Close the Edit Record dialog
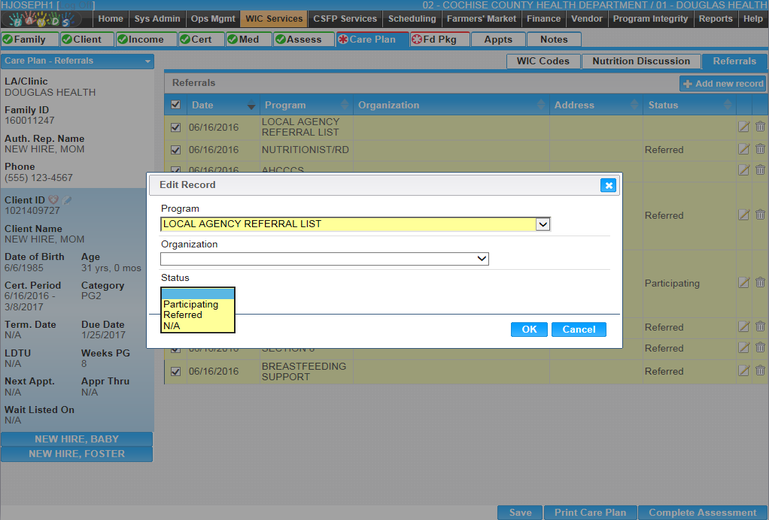Image resolution: width=769 pixels, height=520 pixels. click(607, 185)
